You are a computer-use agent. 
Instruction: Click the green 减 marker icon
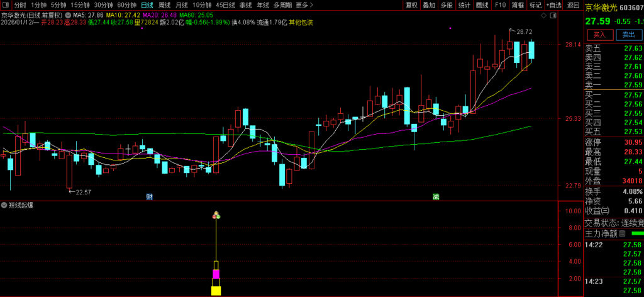pyautogui.click(x=435, y=196)
